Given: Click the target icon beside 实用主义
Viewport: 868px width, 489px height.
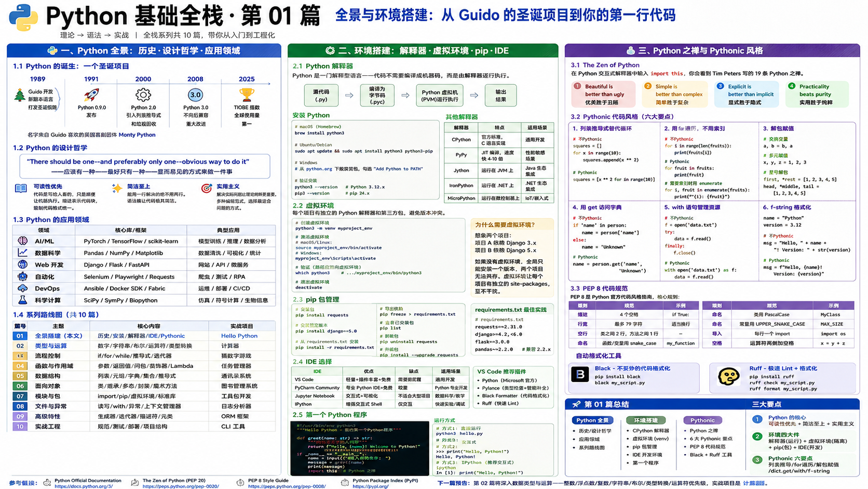Looking at the screenshot, I should point(207,188).
